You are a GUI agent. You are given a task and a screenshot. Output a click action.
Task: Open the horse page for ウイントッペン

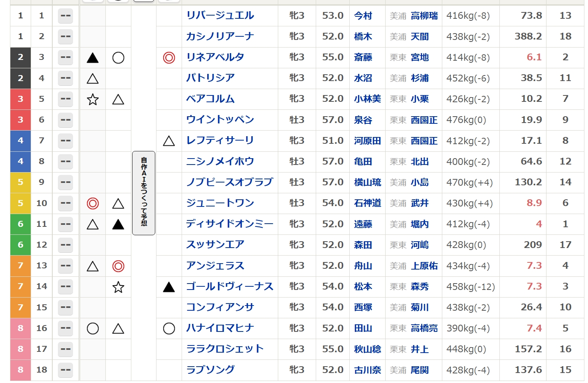(220, 120)
